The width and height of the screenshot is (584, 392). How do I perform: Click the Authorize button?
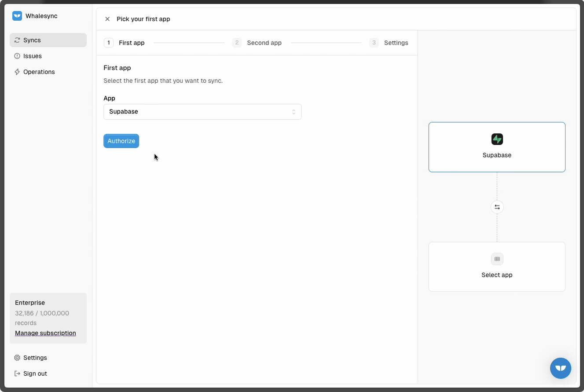pos(121,141)
